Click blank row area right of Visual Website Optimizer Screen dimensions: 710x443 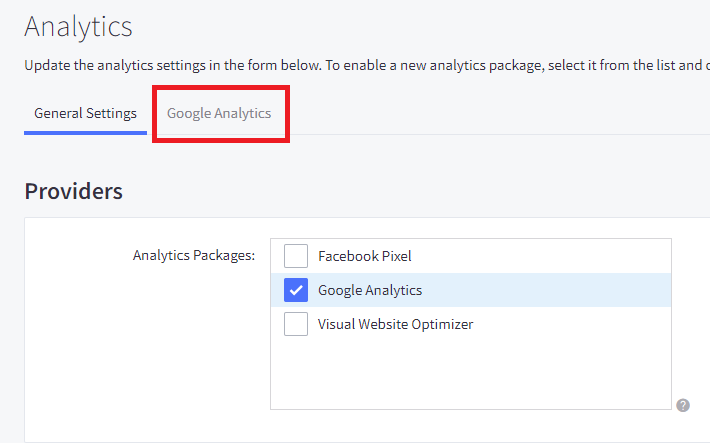click(x=572, y=324)
